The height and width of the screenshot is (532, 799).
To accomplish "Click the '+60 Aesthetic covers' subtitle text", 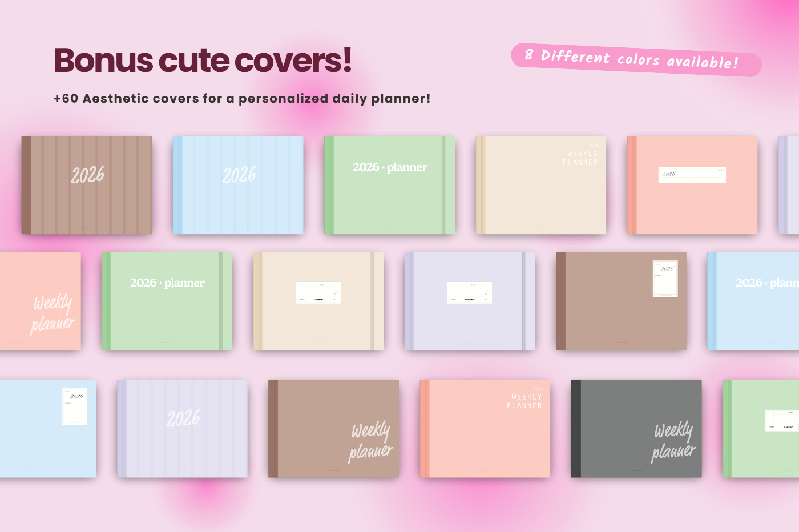I will point(242,98).
